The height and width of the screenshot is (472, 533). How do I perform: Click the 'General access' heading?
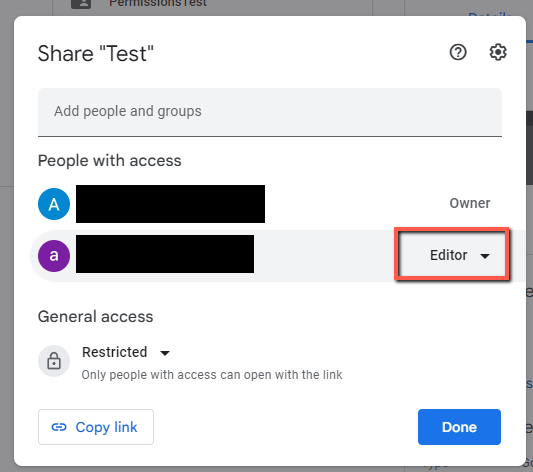(96, 316)
